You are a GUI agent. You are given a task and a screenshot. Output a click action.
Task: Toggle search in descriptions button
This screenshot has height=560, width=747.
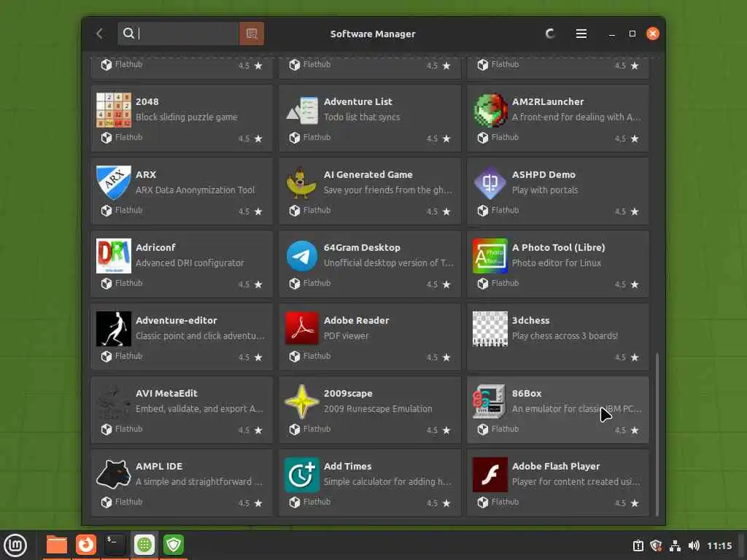pyautogui.click(x=252, y=34)
